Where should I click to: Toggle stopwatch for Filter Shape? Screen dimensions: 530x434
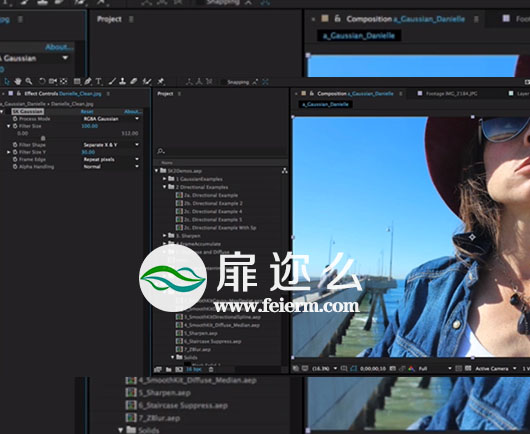15,145
